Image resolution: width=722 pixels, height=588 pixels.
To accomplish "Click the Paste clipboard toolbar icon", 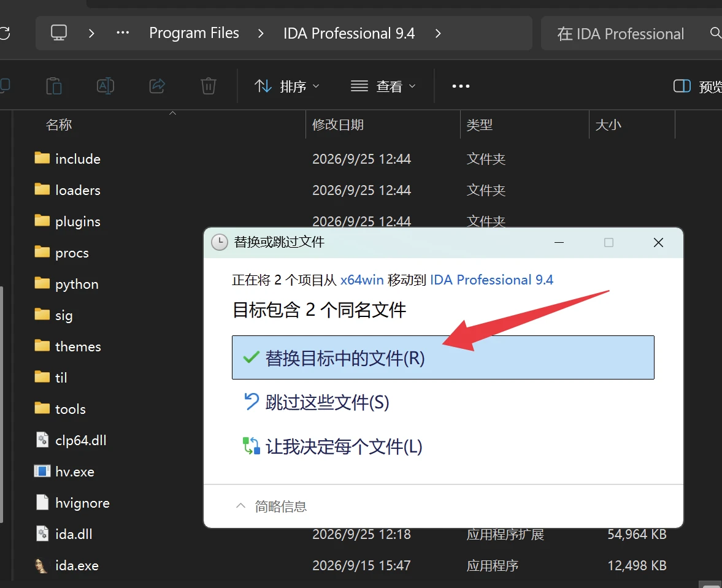I will [x=54, y=86].
